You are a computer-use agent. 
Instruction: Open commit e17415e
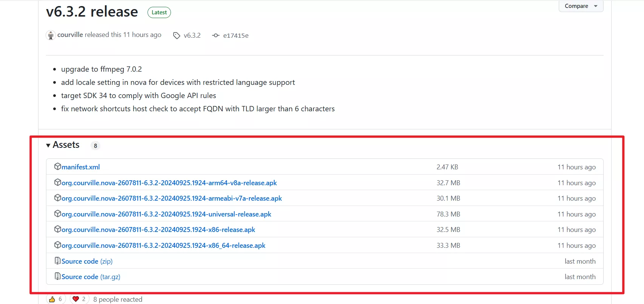pyautogui.click(x=236, y=35)
